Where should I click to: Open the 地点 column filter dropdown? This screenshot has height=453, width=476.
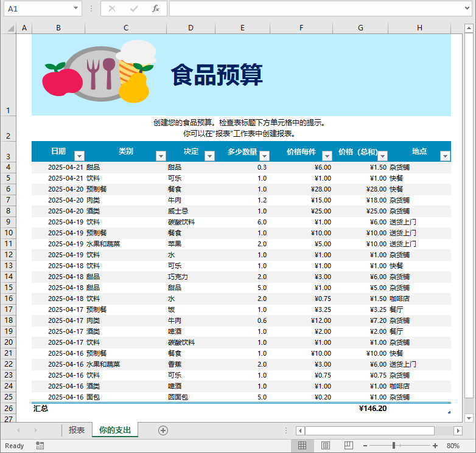tap(445, 156)
